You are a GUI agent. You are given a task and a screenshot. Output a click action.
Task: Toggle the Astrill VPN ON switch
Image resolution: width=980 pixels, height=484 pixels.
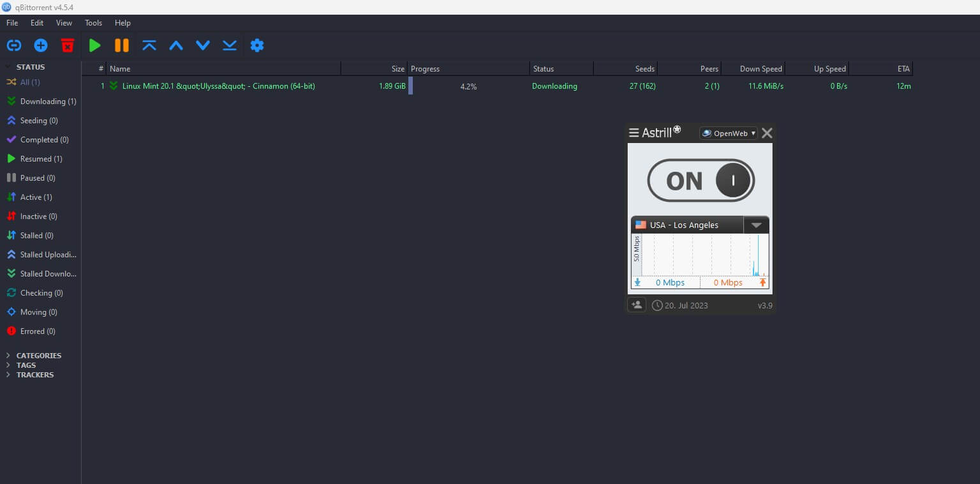[x=701, y=181]
